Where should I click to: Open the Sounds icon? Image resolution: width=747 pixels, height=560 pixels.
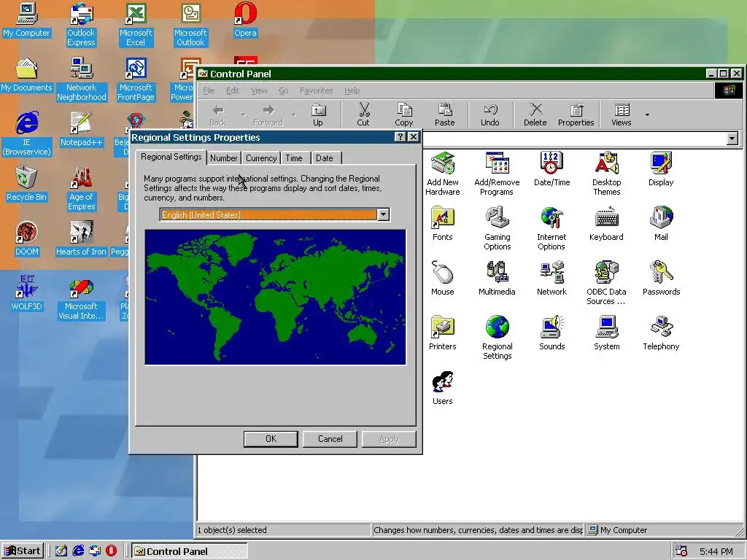point(551,332)
